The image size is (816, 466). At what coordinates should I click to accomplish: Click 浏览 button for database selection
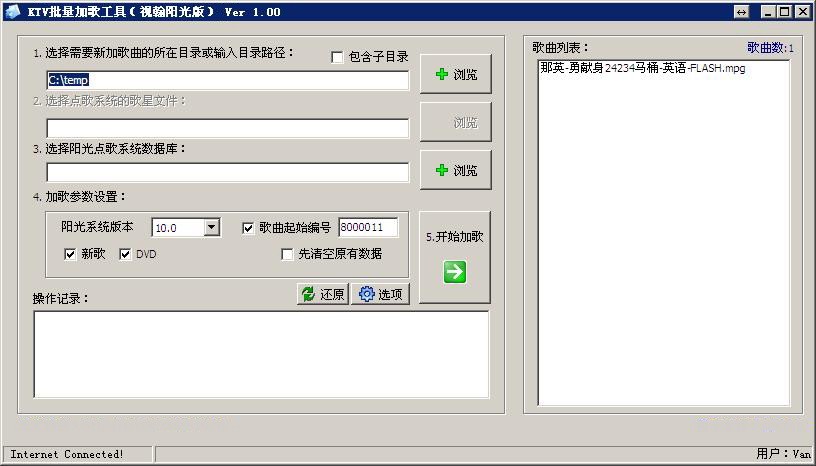455,170
